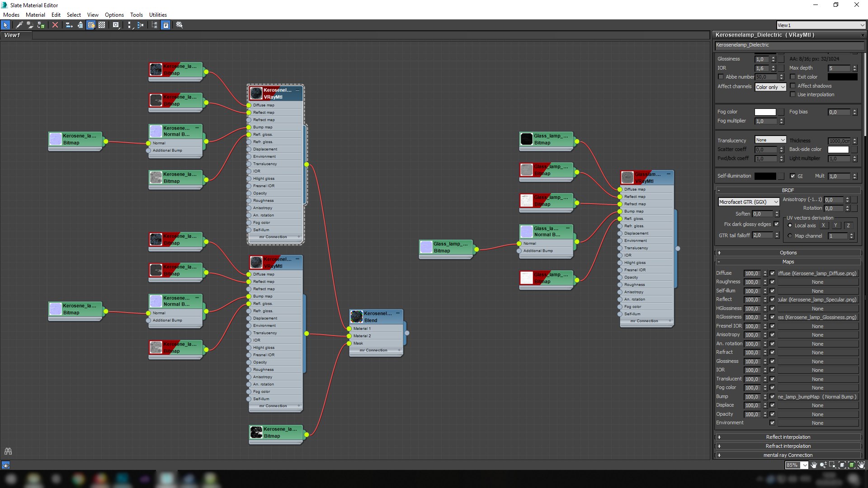Open the View1 view selector dropdown

821,25
